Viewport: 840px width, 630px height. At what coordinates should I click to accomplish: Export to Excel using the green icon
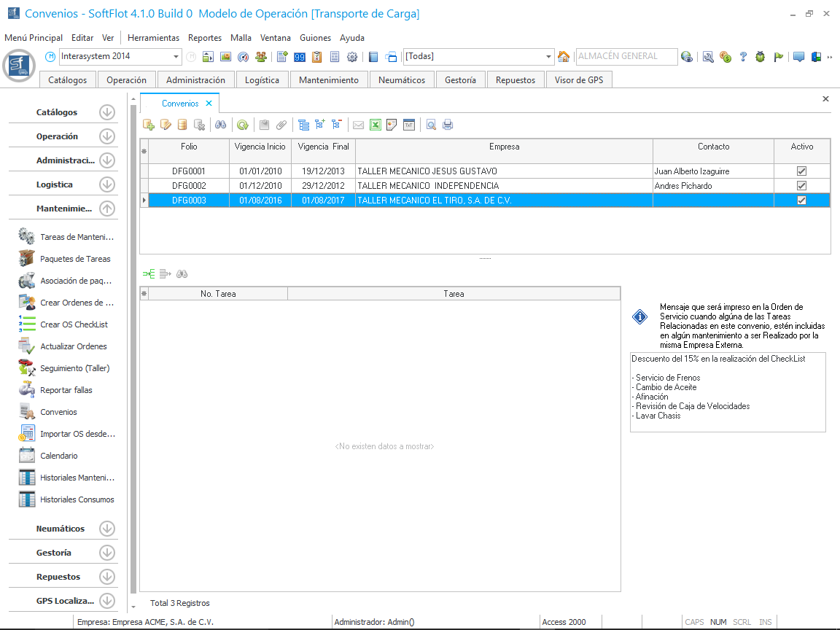[375, 125]
